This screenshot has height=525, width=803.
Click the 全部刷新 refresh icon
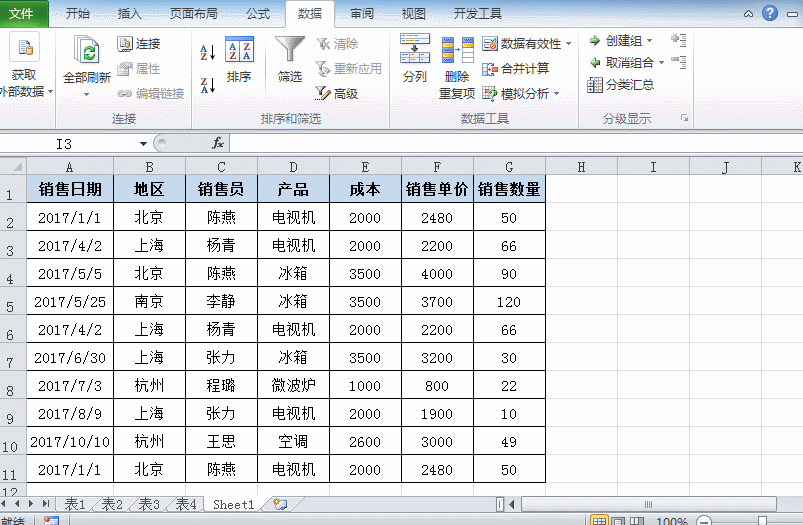[x=87, y=50]
